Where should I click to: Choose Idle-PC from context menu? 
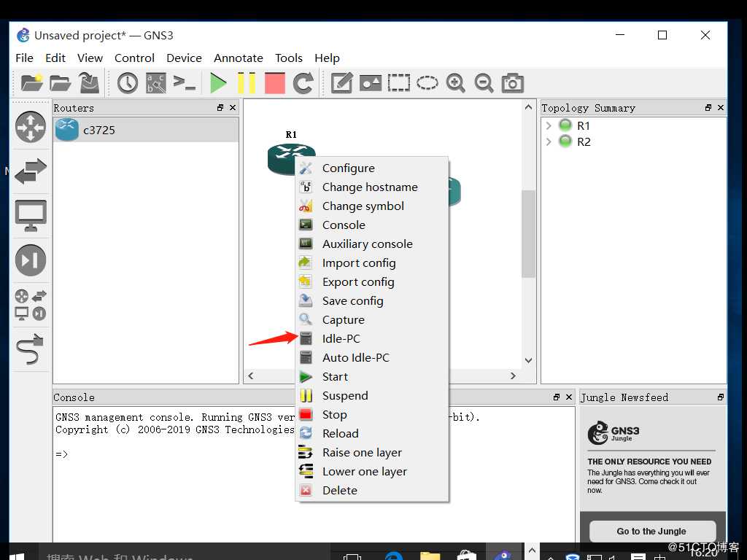(x=372, y=338)
